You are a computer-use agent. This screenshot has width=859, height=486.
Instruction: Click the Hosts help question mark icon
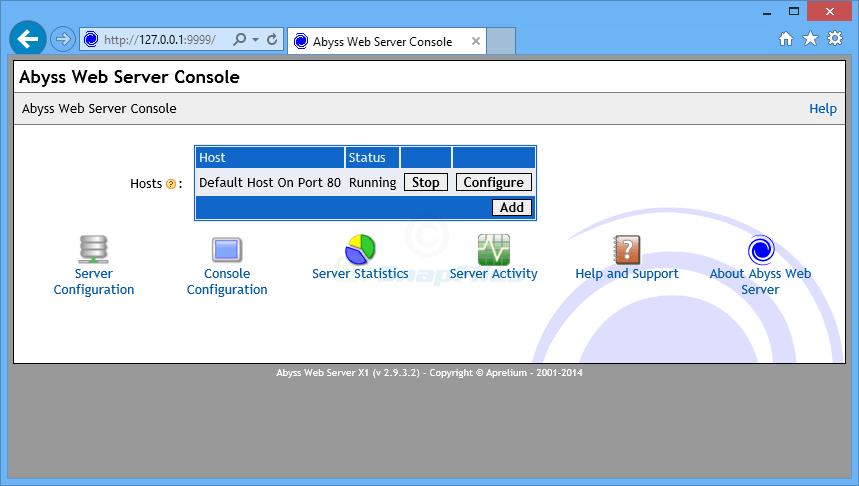point(171,184)
